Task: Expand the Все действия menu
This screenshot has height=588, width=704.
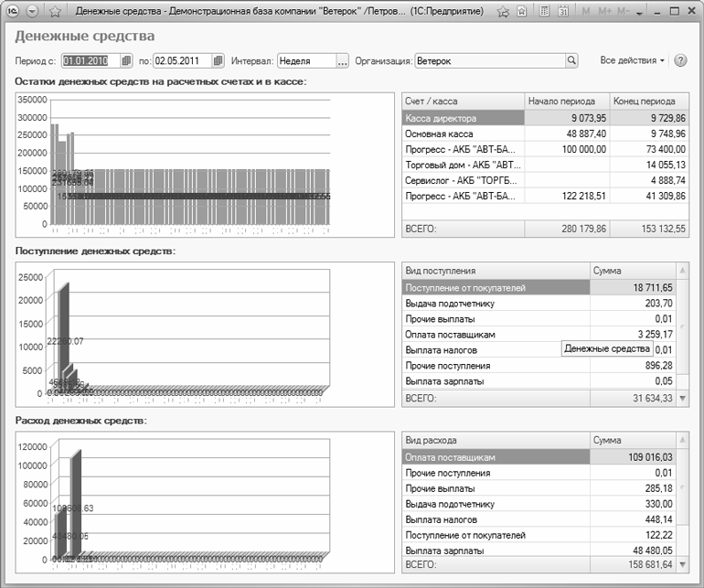Action: coord(633,60)
